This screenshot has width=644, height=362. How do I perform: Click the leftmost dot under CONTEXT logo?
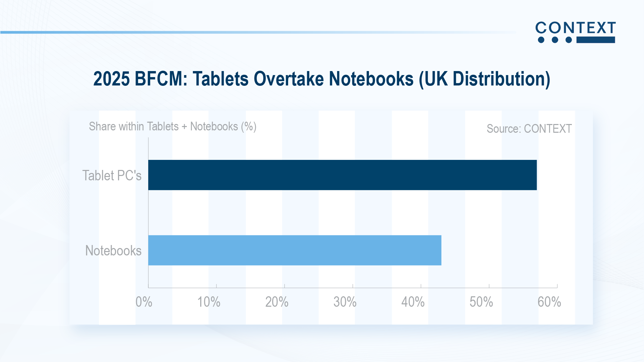tap(541, 40)
